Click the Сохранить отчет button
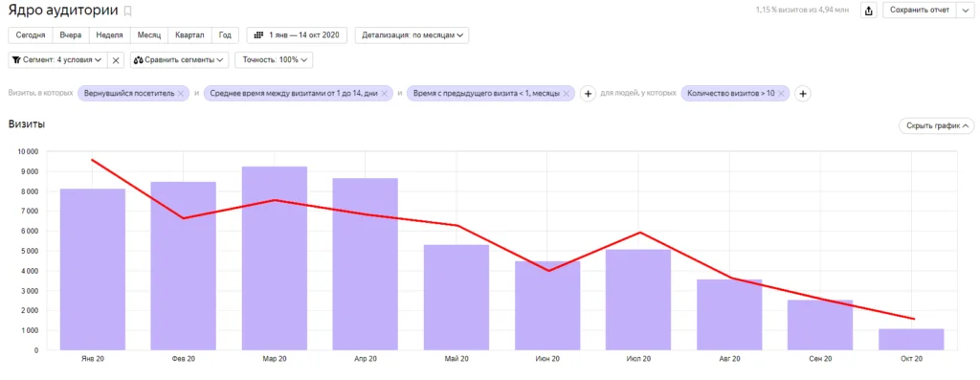This screenshot has height=380, width=980. 920,10
